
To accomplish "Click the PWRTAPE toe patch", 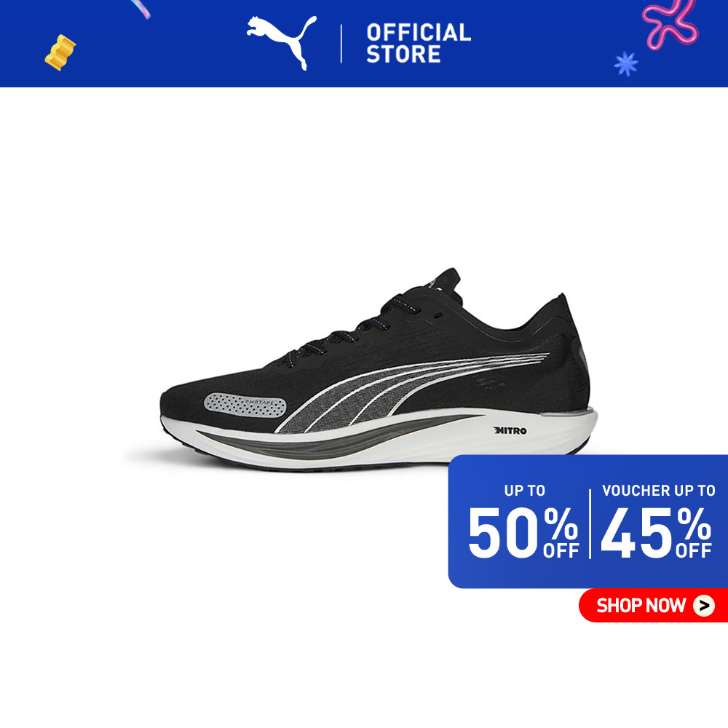I will coord(245,405).
